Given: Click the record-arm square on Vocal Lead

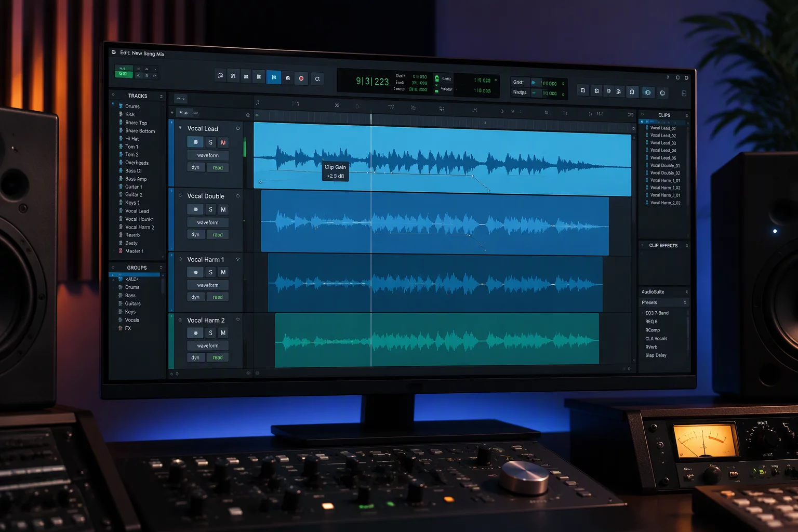Looking at the screenshot, I should pos(195,142).
